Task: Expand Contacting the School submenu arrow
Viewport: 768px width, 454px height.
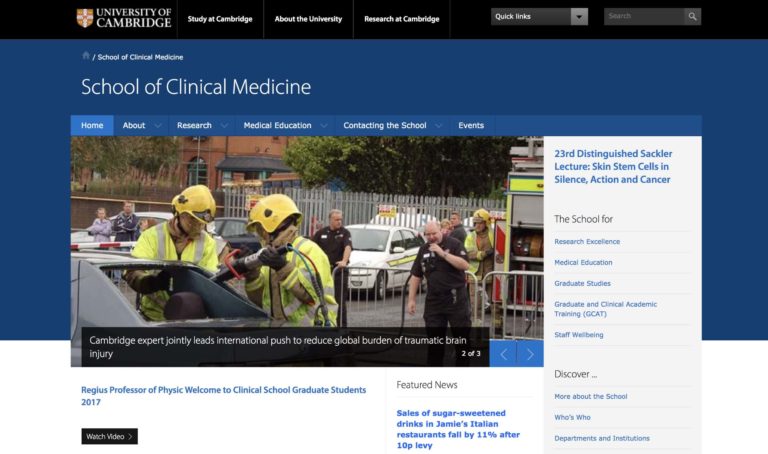Action: pos(437,126)
